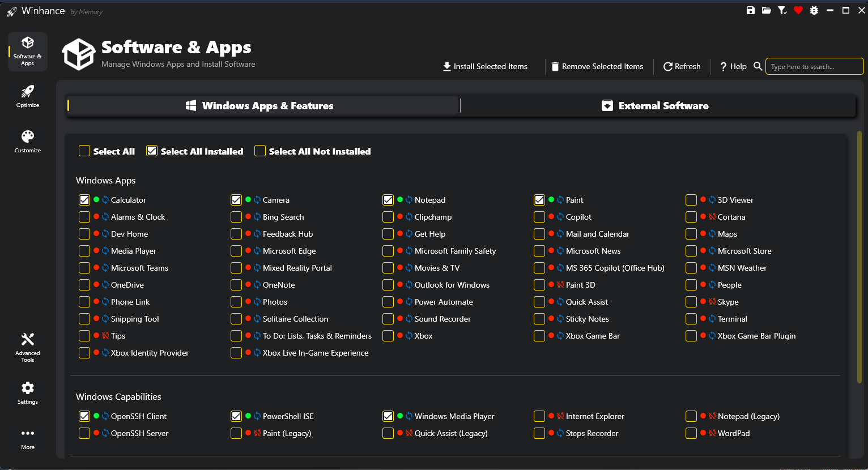
Task: Uncheck the Paint app checkbox
Action: point(539,200)
